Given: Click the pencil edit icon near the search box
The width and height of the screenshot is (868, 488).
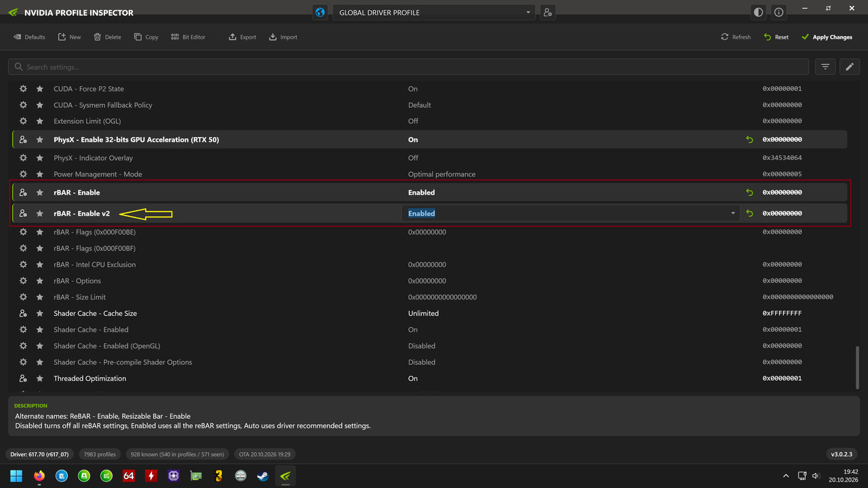Looking at the screenshot, I should 850,66.
